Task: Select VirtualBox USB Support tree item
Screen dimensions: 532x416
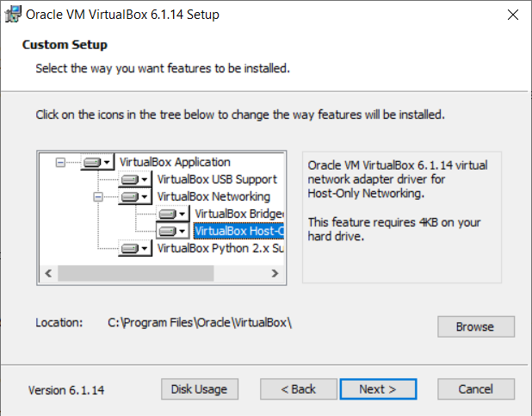Action: pos(217,179)
